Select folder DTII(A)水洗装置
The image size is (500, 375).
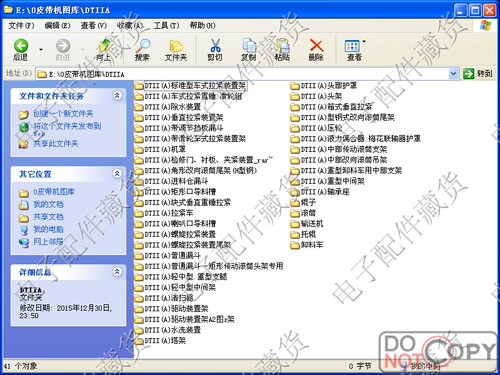click(168, 330)
